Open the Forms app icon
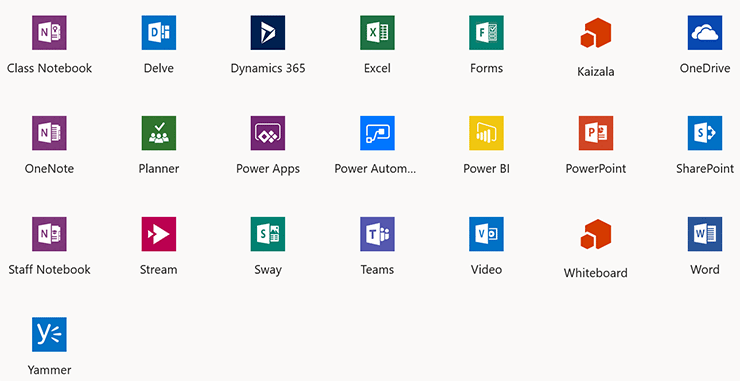 (486, 33)
